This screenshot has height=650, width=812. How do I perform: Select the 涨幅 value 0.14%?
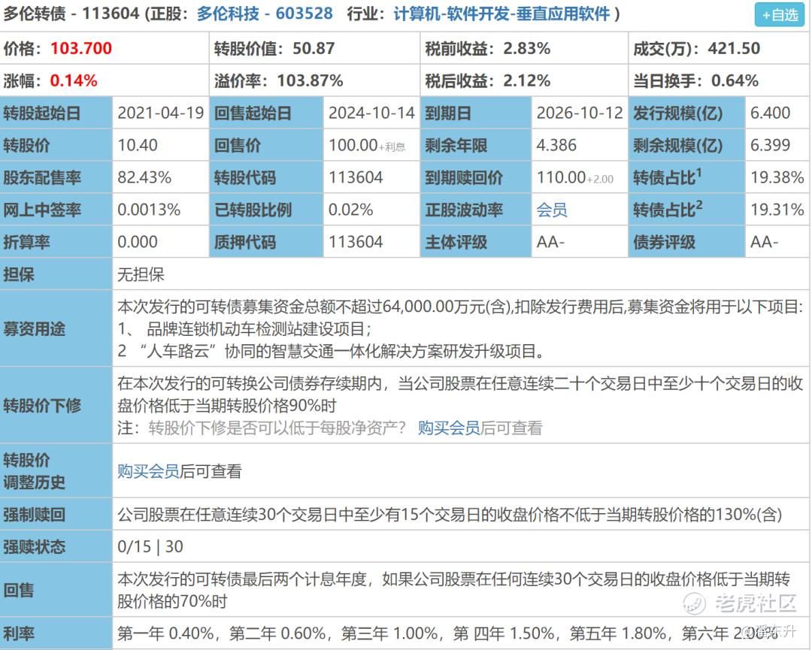[x=74, y=80]
